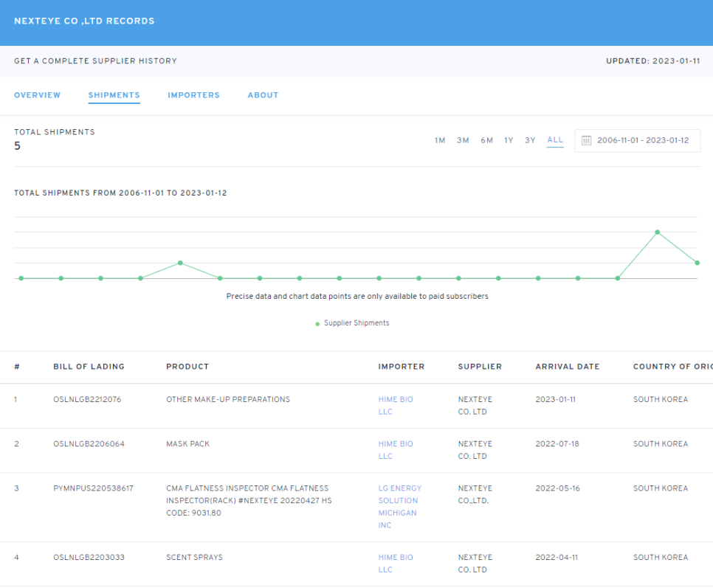Click arrival date 2022-05-16
The height and width of the screenshot is (588, 713).
pyautogui.click(x=558, y=488)
